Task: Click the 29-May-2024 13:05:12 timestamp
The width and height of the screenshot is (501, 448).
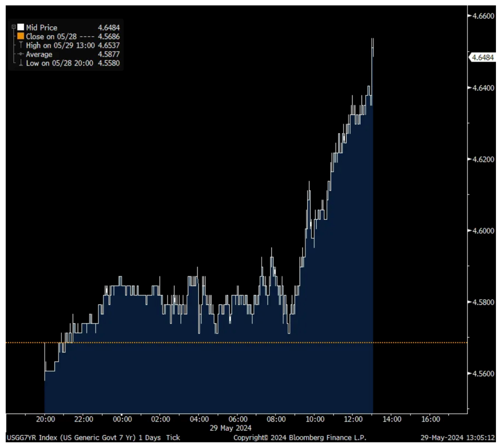Action: [x=458, y=438]
